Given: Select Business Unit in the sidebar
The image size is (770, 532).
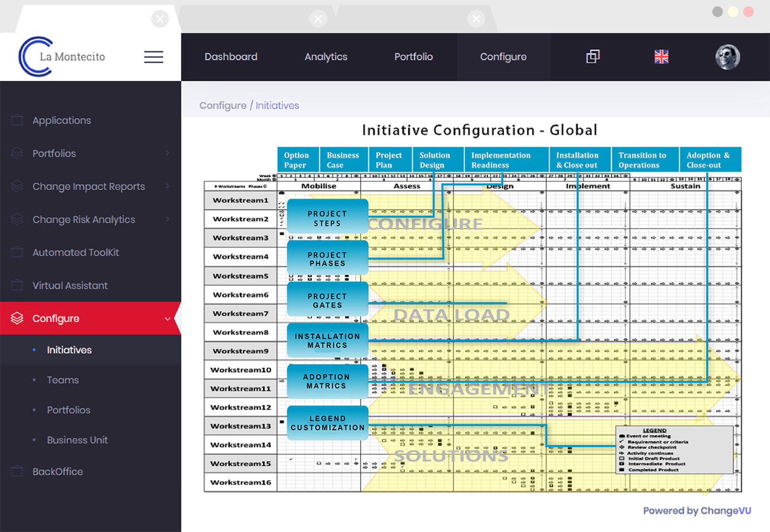Looking at the screenshot, I should (77, 440).
